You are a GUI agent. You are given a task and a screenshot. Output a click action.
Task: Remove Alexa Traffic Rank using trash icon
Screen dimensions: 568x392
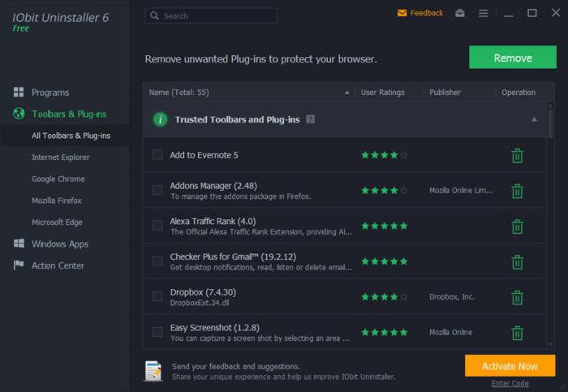518,226
